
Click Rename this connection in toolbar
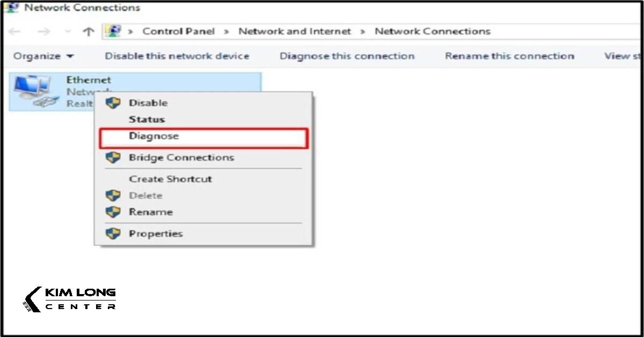[x=509, y=56]
